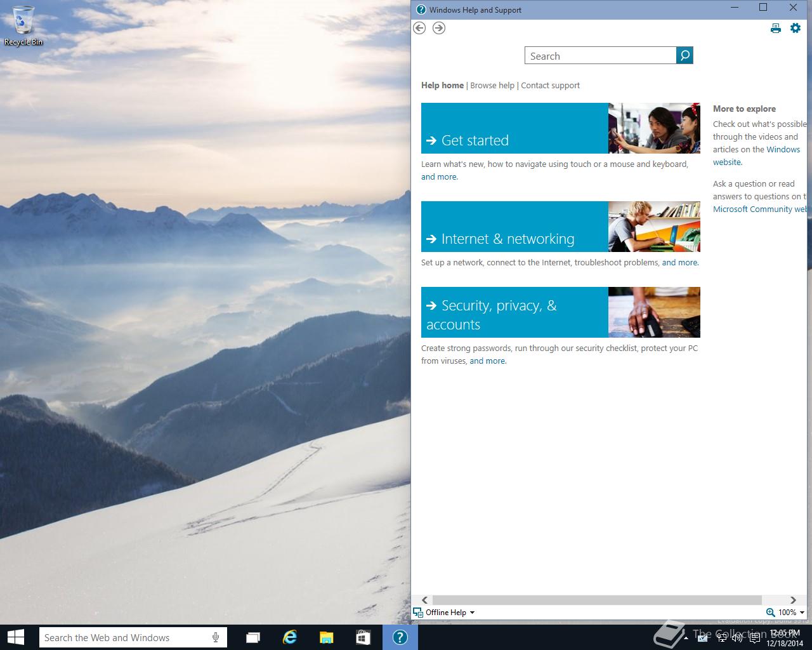
Task: Open the 100% zoom level dropdown
Action: (x=791, y=613)
